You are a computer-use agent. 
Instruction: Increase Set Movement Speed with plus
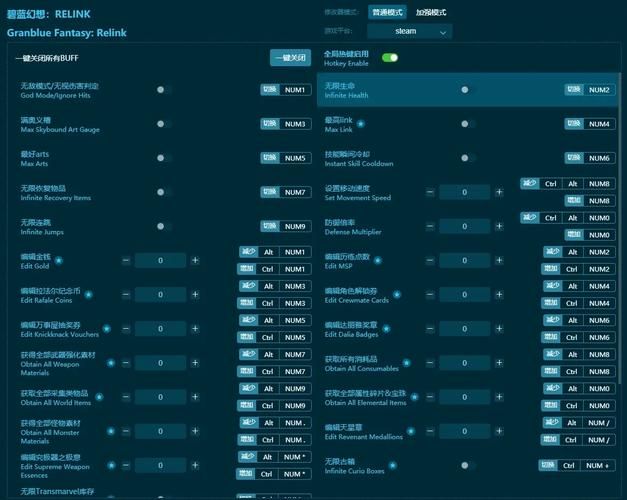click(x=499, y=192)
